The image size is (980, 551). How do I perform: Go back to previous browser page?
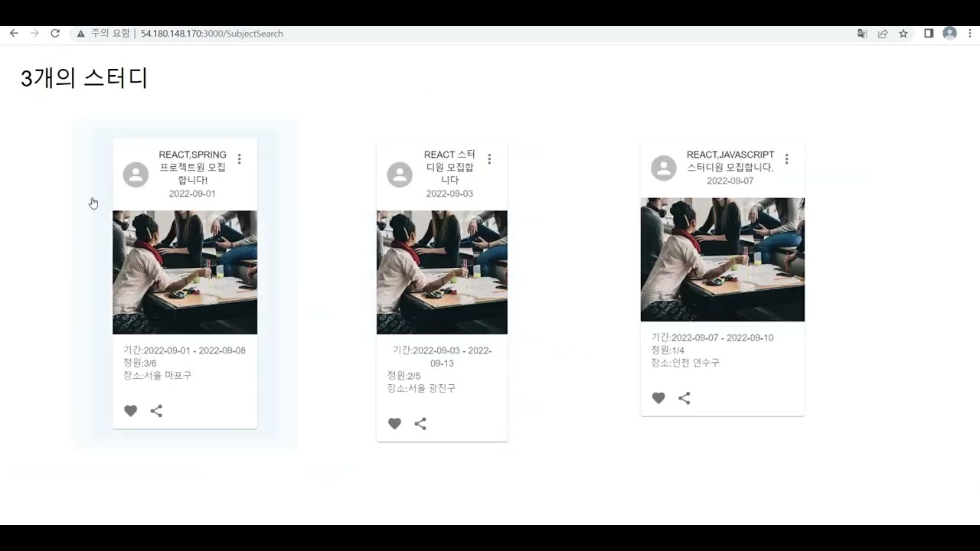click(x=14, y=34)
